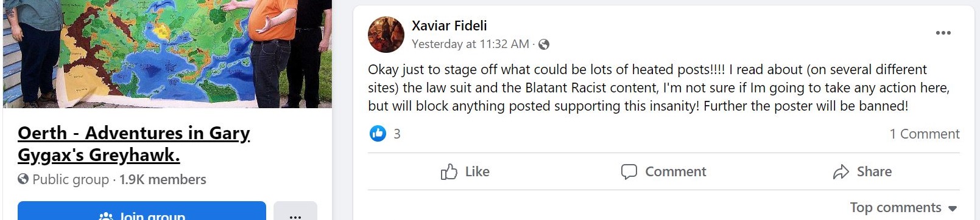
Task: Open the Oerth Greyhawk group title link
Action: [134, 144]
